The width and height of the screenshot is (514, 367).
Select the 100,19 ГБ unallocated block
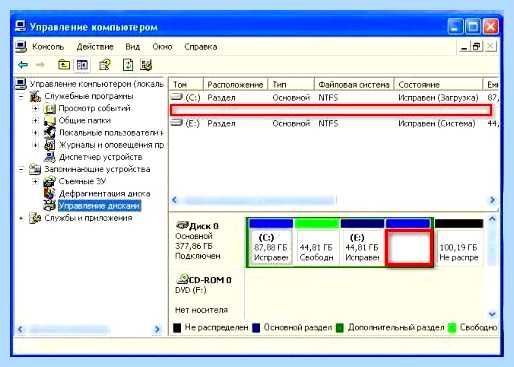(459, 242)
